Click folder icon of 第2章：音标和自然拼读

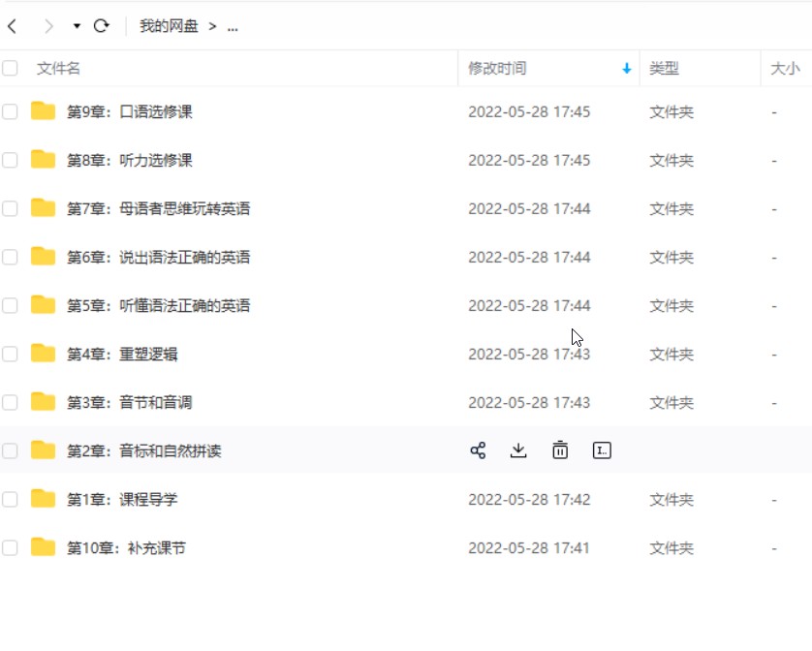(43, 450)
